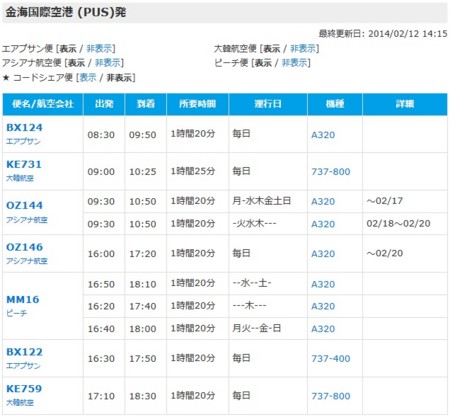Open A320 link in 16:50 departure row

pyautogui.click(x=323, y=284)
